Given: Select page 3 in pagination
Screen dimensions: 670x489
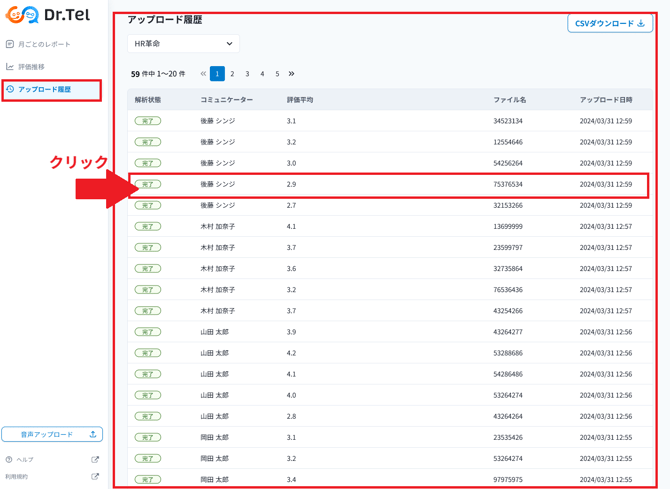Looking at the screenshot, I should (x=247, y=74).
